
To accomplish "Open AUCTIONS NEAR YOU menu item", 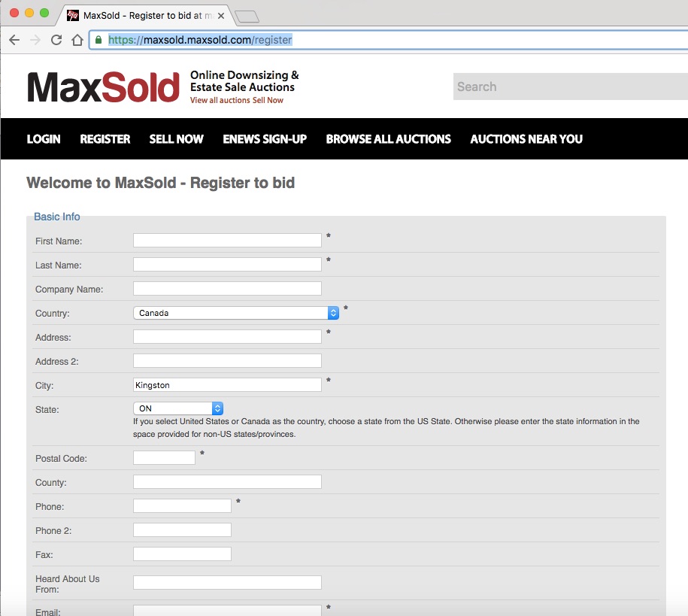I will [526, 139].
